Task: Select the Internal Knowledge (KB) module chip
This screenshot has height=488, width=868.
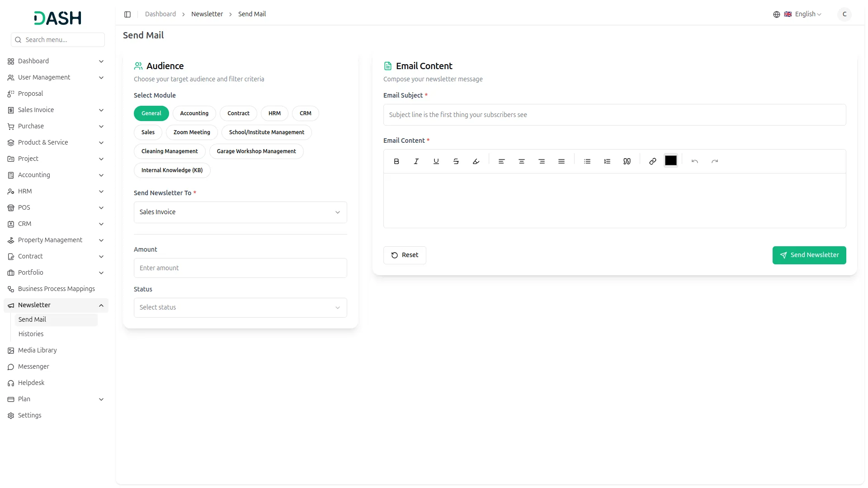Action: pos(172,170)
